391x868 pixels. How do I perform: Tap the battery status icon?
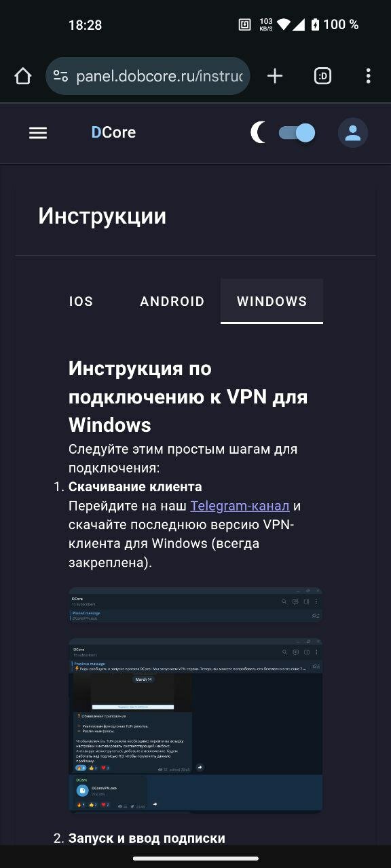(x=315, y=24)
